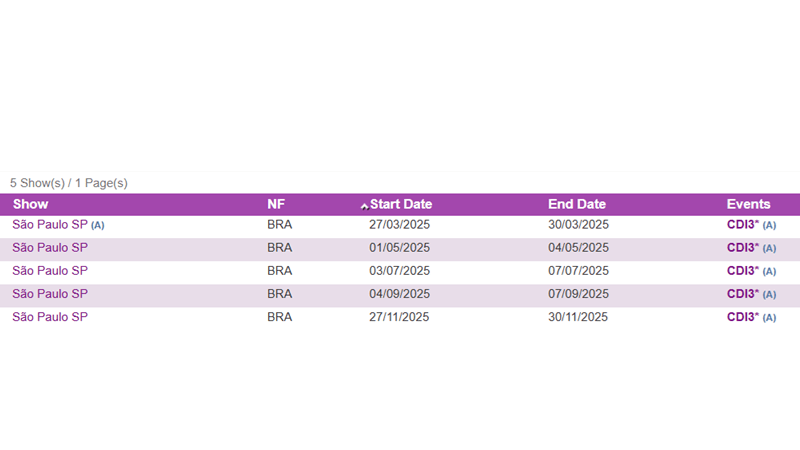This screenshot has width=800, height=450.
Task: Click the (A) marker beside CDI3* in the 04/09/2025 row
Action: (769, 294)
